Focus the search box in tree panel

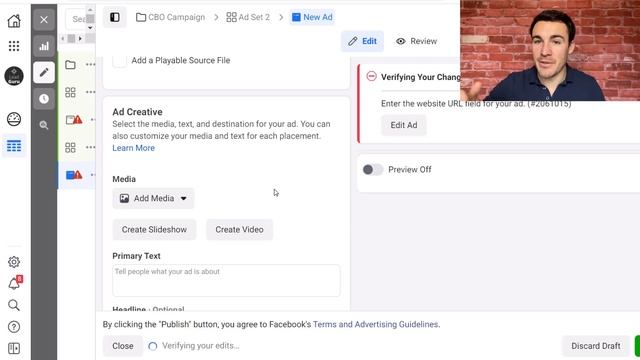click(76, 19)
